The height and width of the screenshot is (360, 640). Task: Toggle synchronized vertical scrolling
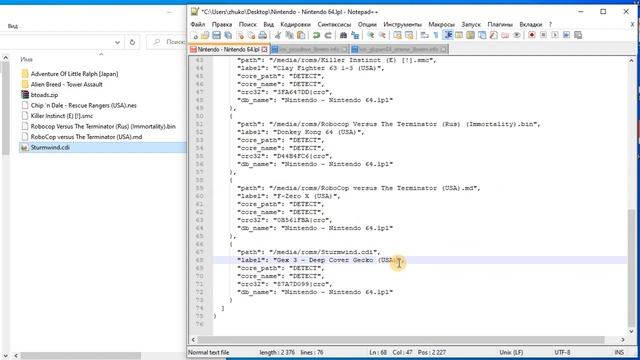[397, 36]
